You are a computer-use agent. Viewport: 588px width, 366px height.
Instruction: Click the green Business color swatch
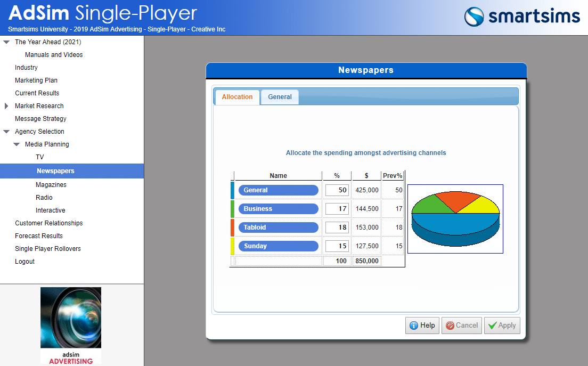coord(232,209)
